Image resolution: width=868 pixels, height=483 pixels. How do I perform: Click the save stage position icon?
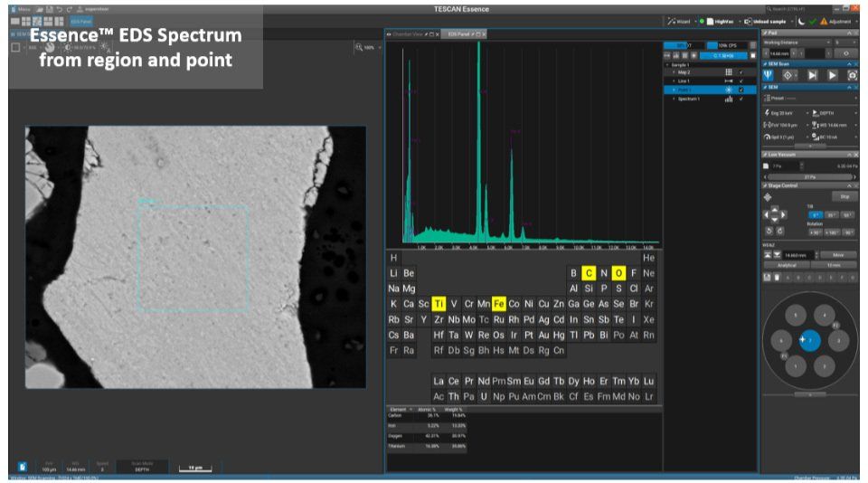768,277
